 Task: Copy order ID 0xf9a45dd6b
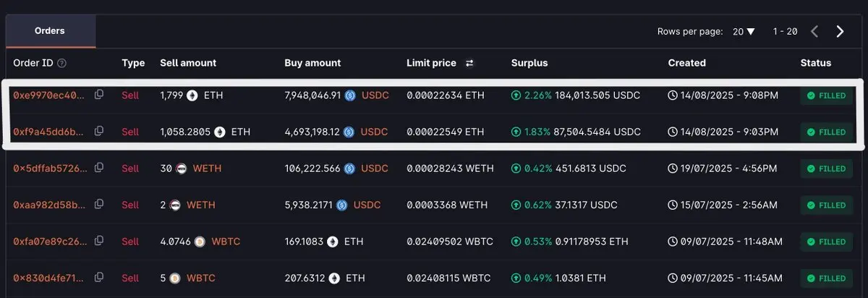click(99, 131)
